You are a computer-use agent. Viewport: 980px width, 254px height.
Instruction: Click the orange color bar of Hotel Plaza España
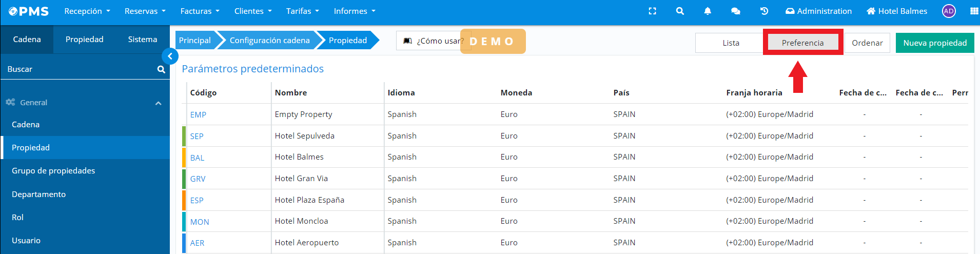[184, 200]
